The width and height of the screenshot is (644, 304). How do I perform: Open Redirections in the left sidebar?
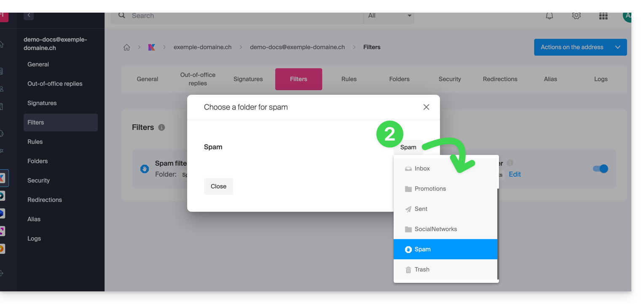61,200
